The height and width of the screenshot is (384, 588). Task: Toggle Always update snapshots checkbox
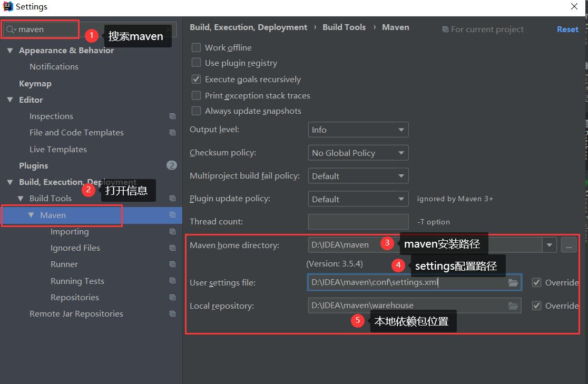[196, 111]
